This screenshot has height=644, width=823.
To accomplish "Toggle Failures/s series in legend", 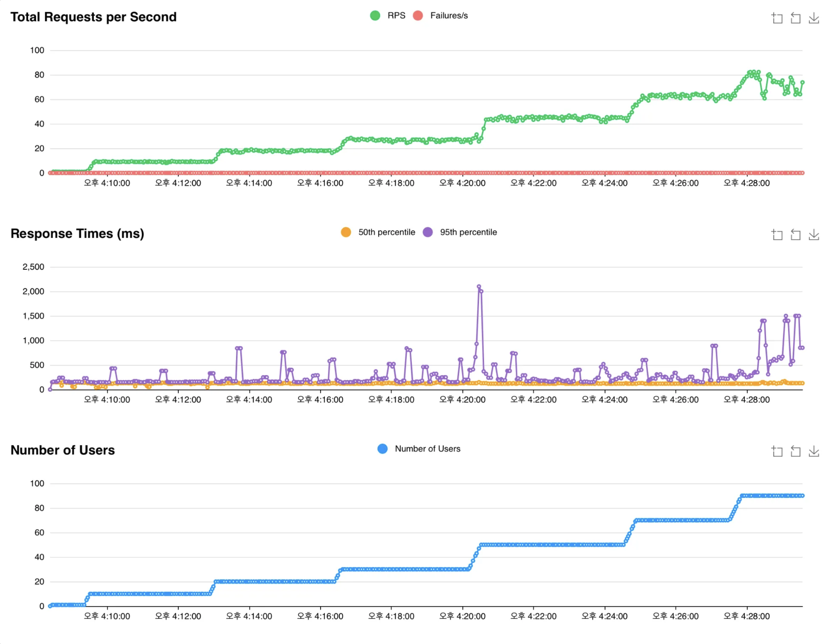I will [x=449, y=15].
